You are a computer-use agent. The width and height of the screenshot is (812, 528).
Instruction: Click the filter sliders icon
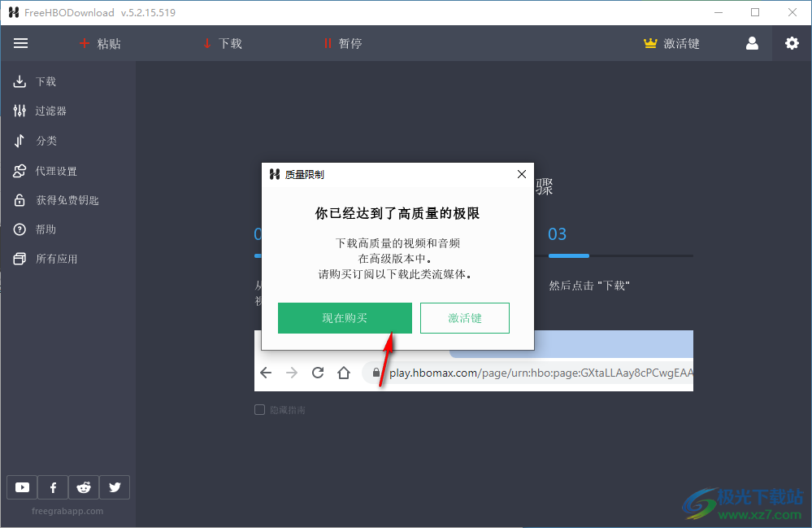20,111
